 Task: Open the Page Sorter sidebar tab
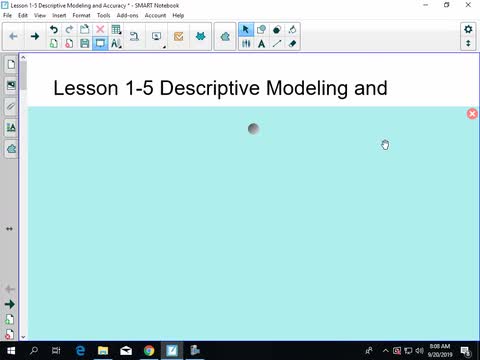coord(11,64)
